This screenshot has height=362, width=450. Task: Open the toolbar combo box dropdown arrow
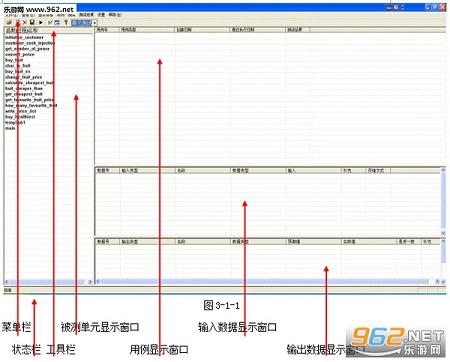[x=95, y=23]
